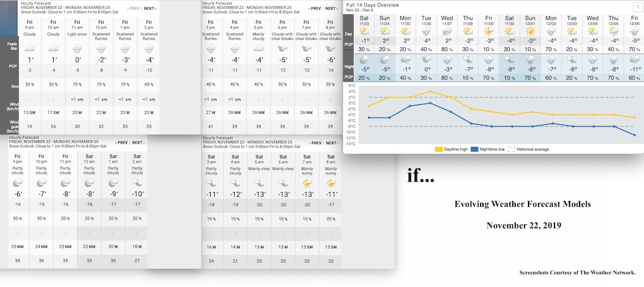Click the Fri 3 pm scattered flurries icon
This screenshot has height=287, width=644.
[211, 49]
